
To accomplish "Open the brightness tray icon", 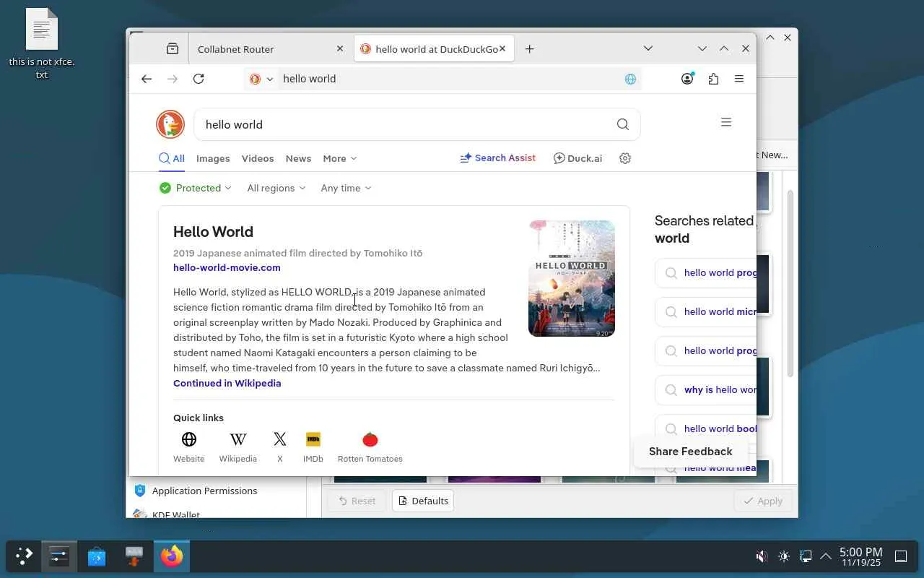I will tap(784, 556).
